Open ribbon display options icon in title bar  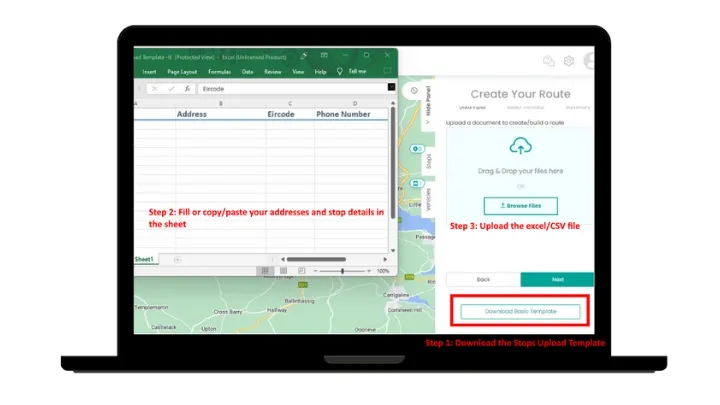pyautogui.click(x=324, y=56)
